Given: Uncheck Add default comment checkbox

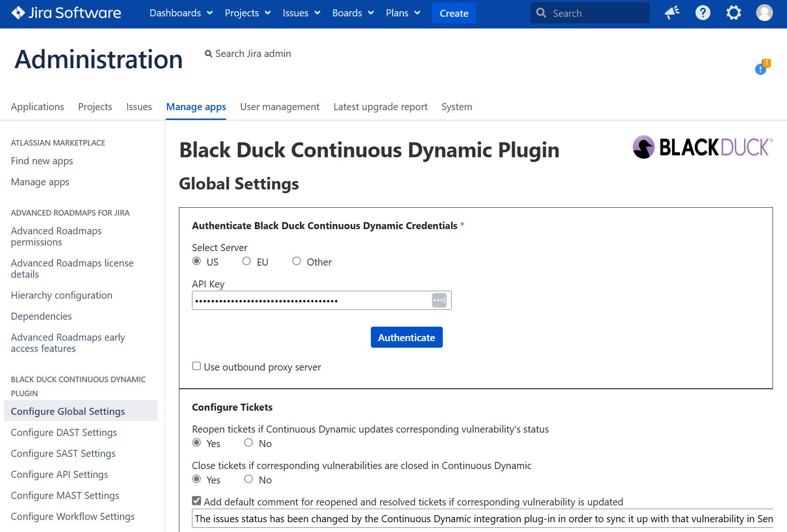Looking at the screenshot, I should click(x=197, y=501).
